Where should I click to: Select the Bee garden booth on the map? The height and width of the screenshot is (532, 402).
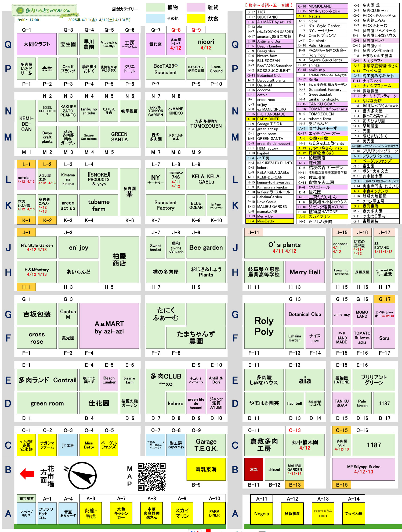[x=206, y=247]
